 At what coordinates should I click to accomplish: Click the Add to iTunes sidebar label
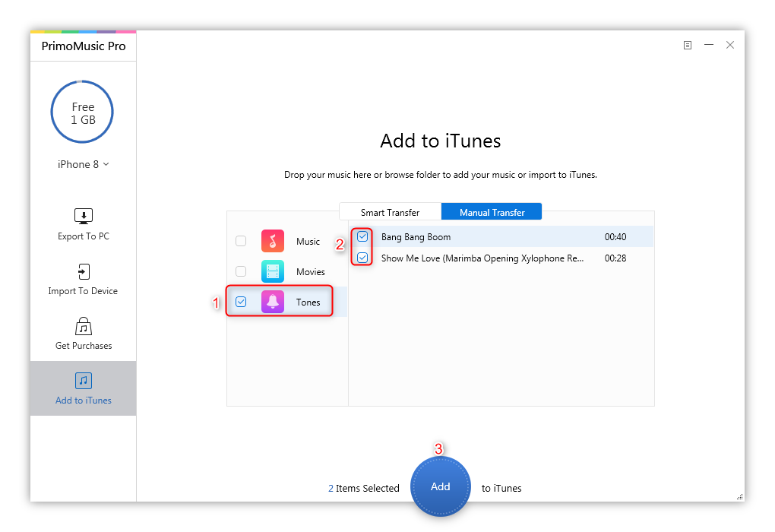tap(84, 401)
